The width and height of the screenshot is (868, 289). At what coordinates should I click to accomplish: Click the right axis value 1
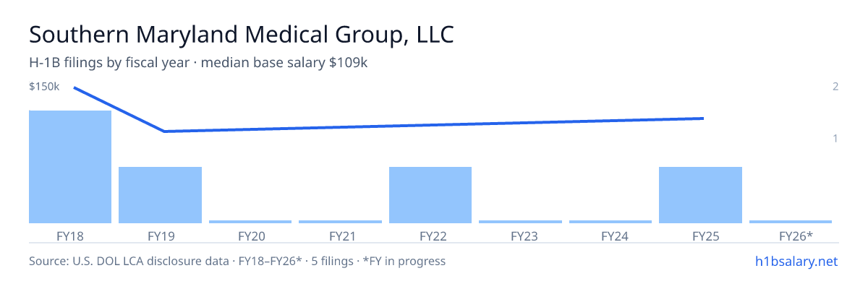tap(835, 138)
